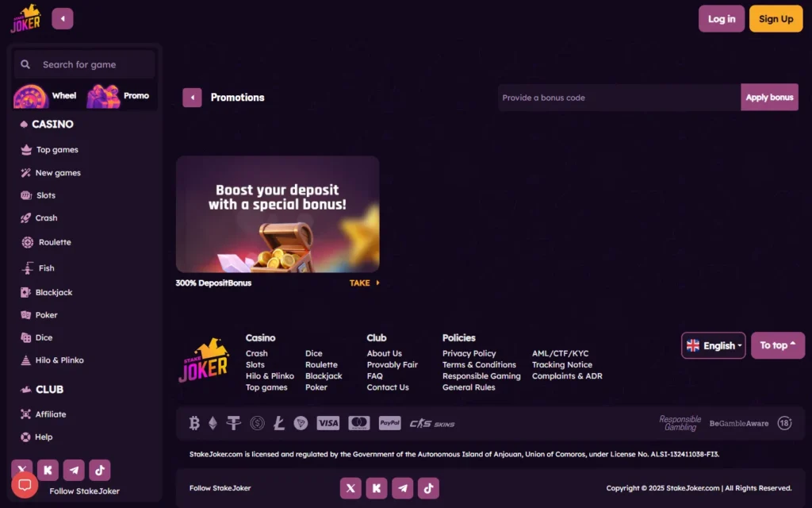Open Tracking Notice link
This screenshot has height=508, width=812.
tap(562, 365)
